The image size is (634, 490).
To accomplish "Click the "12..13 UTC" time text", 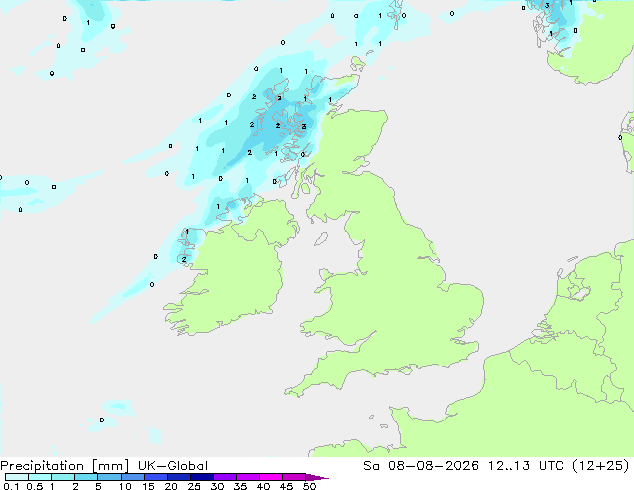I will tap(528, 466).
